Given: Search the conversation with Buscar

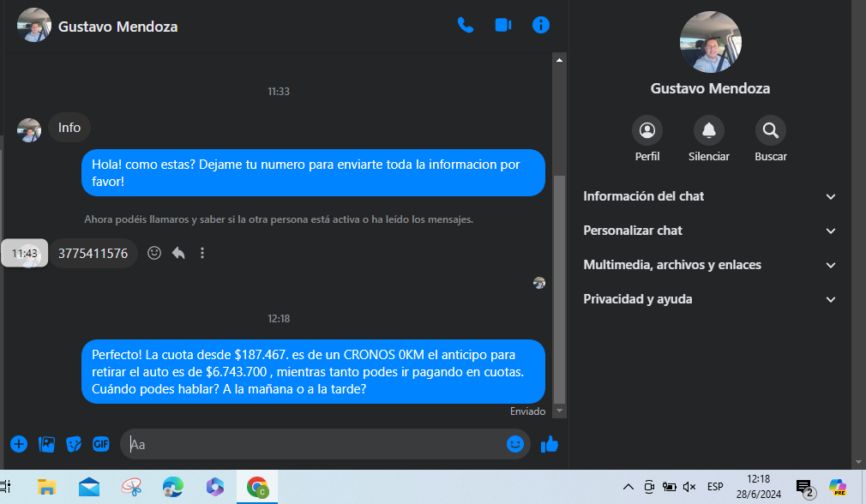Looking at the screenshot, I should pos(771,131).
